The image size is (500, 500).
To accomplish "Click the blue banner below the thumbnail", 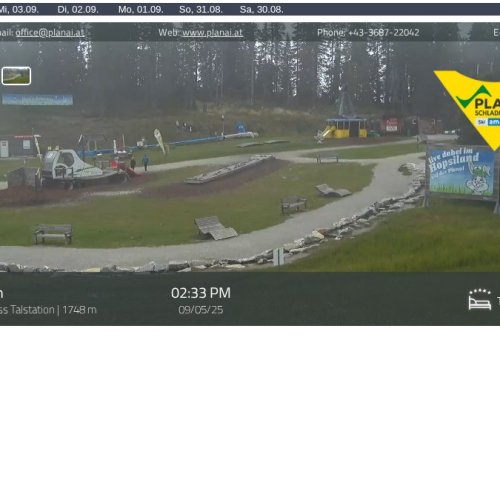I will tap(37, 100).
